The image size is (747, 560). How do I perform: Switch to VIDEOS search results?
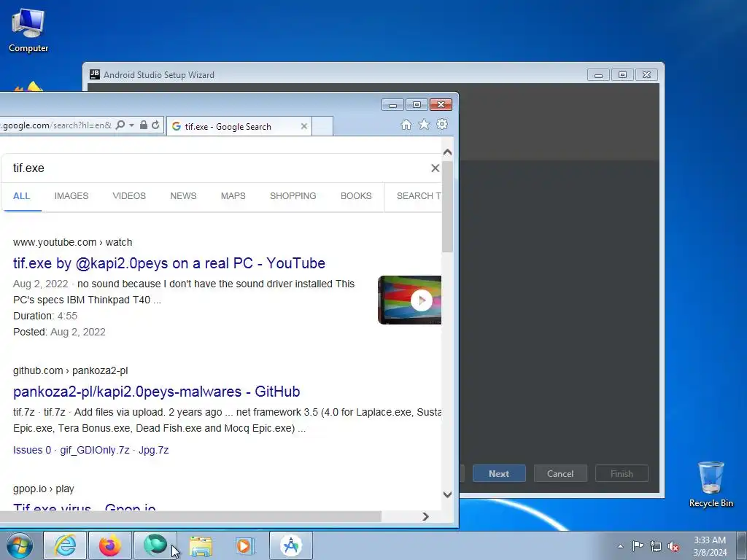pos(129,195)
